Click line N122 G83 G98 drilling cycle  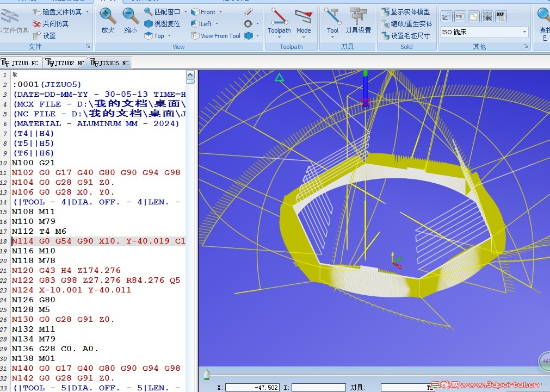coord(96,280)
